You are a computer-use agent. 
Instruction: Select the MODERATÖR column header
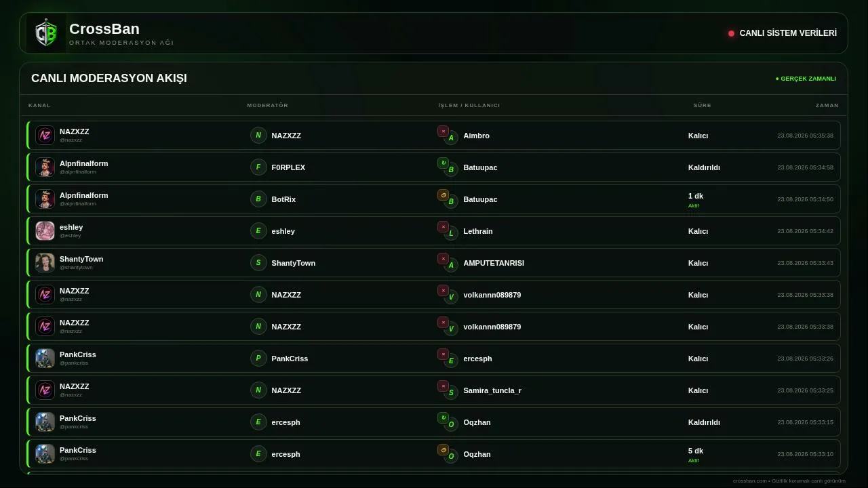pyautogui.click(x=267, y=105)
